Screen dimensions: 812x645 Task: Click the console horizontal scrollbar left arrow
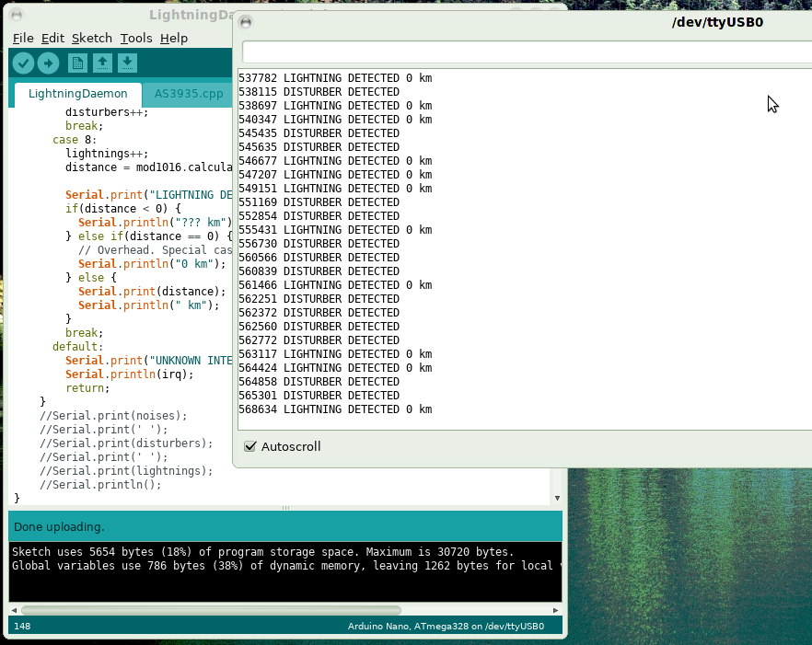tap(14, 610)
